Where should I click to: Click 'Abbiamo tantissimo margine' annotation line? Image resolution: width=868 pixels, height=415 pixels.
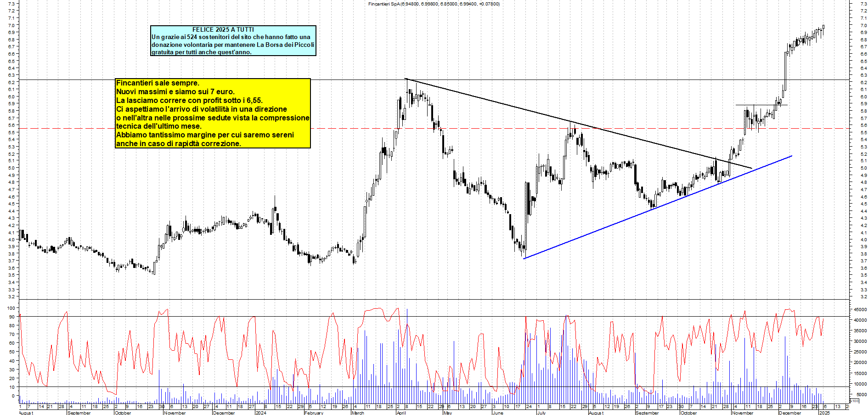[205, 135]
